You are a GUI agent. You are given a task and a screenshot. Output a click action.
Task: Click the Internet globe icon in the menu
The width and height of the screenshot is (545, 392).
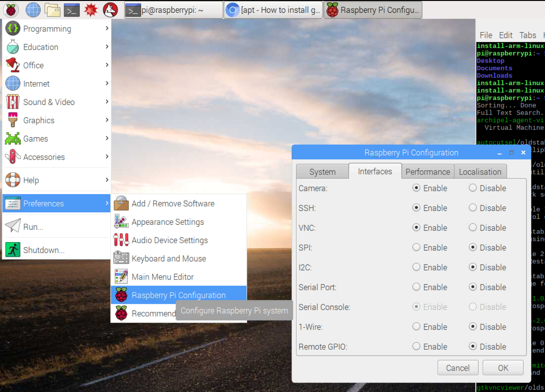(x=13, y=84)
